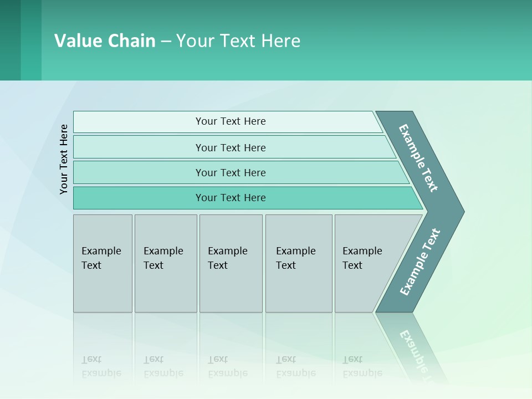The height and width of the screenshot is (399, 532).
Task: Click the reflected text under the first box
Action: [x=101, y=366]
